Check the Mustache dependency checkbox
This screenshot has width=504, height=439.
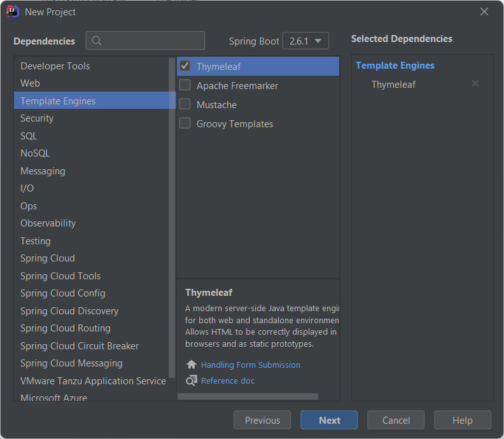(x=185, y=104)
